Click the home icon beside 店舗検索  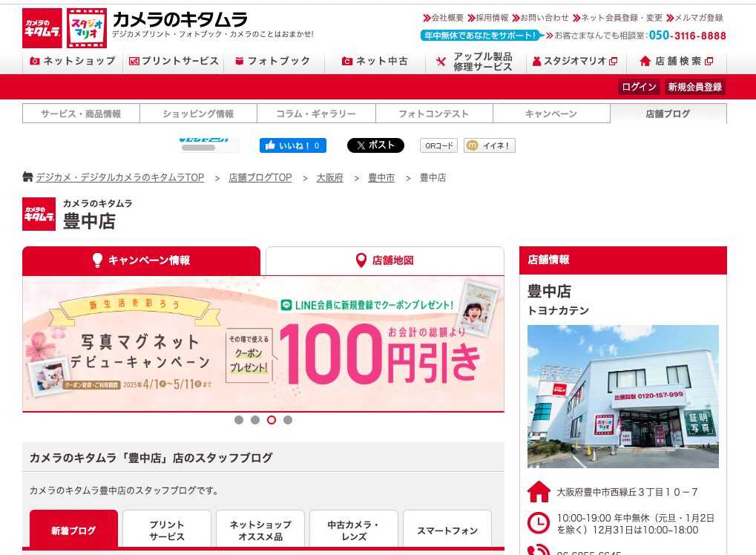(x=645, y=62)
